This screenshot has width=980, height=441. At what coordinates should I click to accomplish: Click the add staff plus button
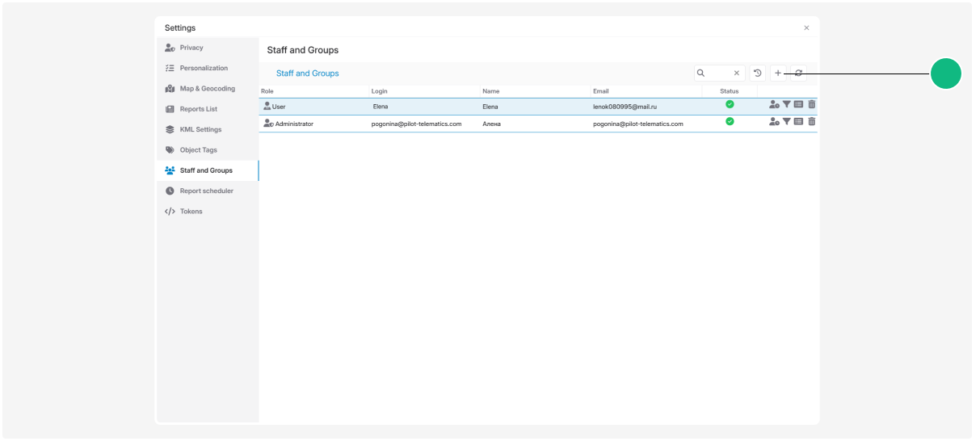coord(778,73)
